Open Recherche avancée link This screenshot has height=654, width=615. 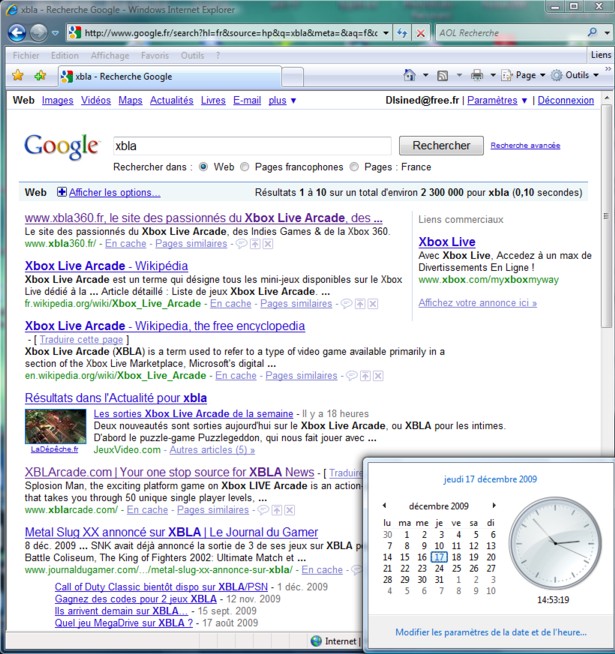tap(525, 146)
